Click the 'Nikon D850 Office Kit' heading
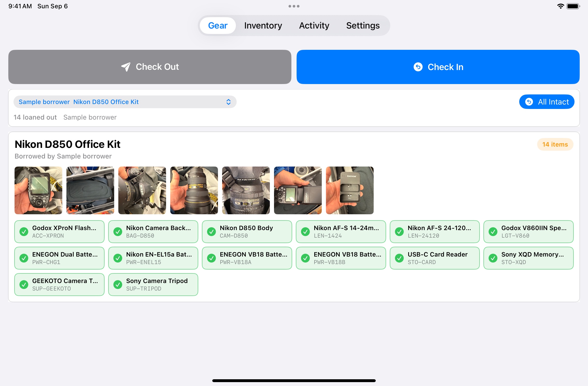The image size is (588, 386). coord(67,144)
